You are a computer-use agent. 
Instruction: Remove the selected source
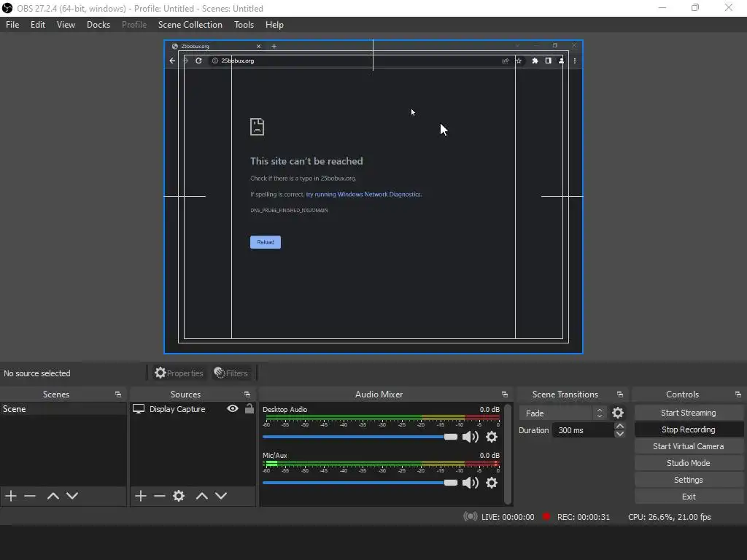pos(160,496)
